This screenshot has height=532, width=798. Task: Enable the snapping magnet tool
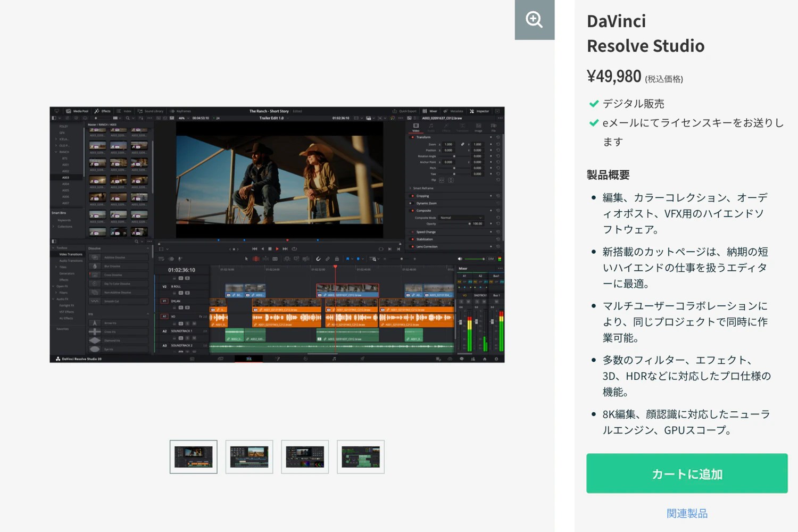pos(318,258)
